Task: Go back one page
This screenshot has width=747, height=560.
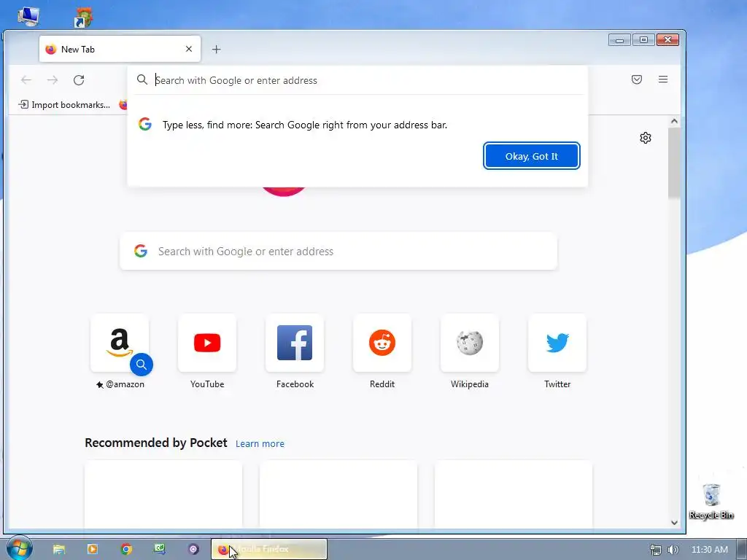Action: 26,80
